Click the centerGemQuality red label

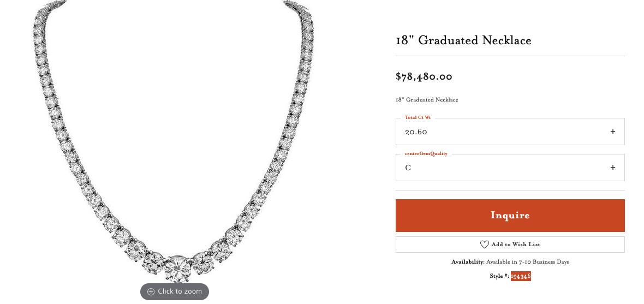pyautogui.click(x=426, y=153)
